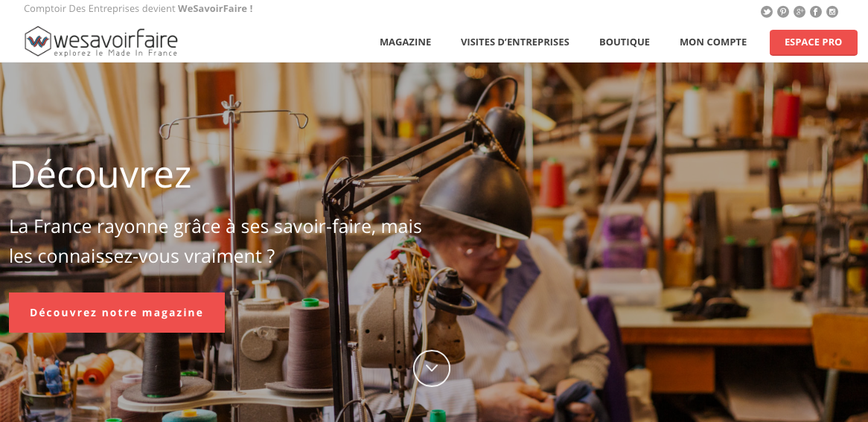Open Mon Compte in the navigation
Screen dimensions: 868x422
click(713, 42)
